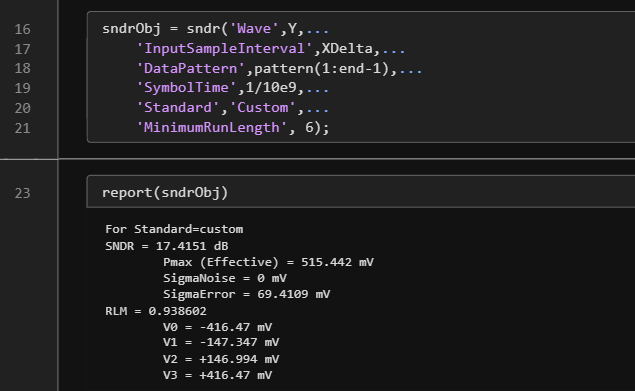Click the 'V0 = -416.47 mV' line

pos(217,327)
